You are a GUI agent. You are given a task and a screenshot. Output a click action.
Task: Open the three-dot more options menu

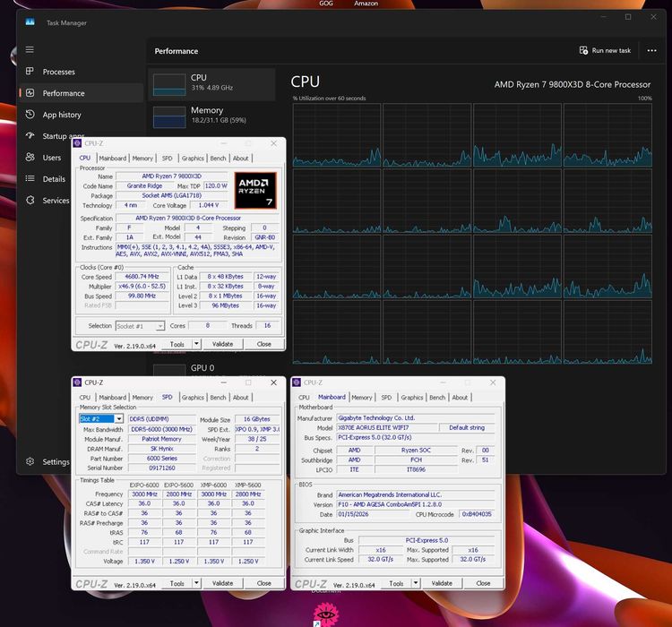tap(652, 50)
